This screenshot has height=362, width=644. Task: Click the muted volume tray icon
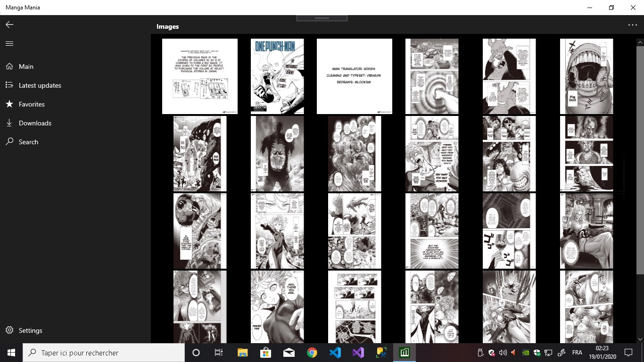click(513, 353)
